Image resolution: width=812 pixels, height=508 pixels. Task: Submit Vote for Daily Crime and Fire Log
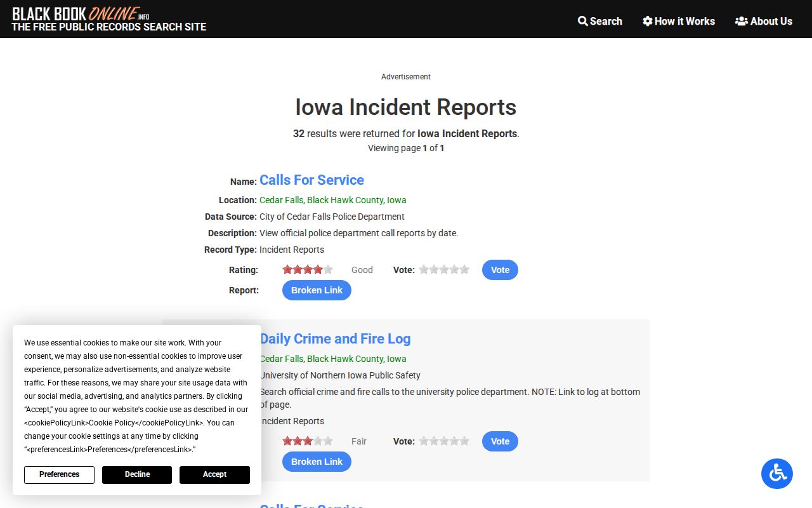click(x=500, y=441)
